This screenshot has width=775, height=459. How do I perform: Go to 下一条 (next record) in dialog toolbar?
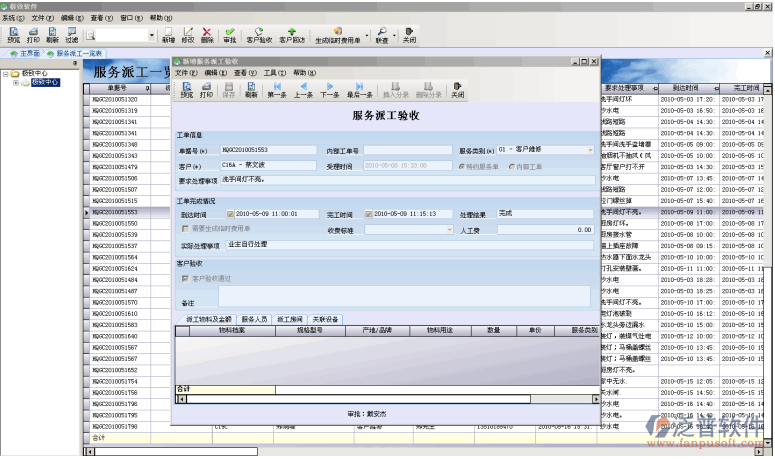point(330,89)
